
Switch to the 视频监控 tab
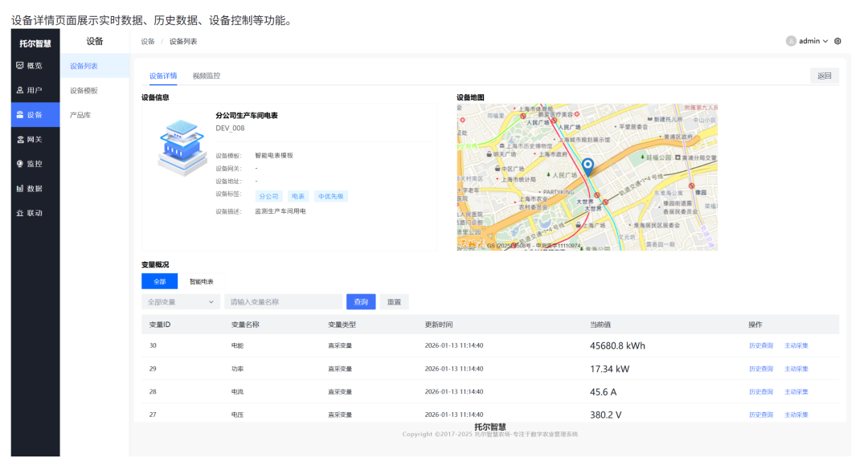coord(207,76)
